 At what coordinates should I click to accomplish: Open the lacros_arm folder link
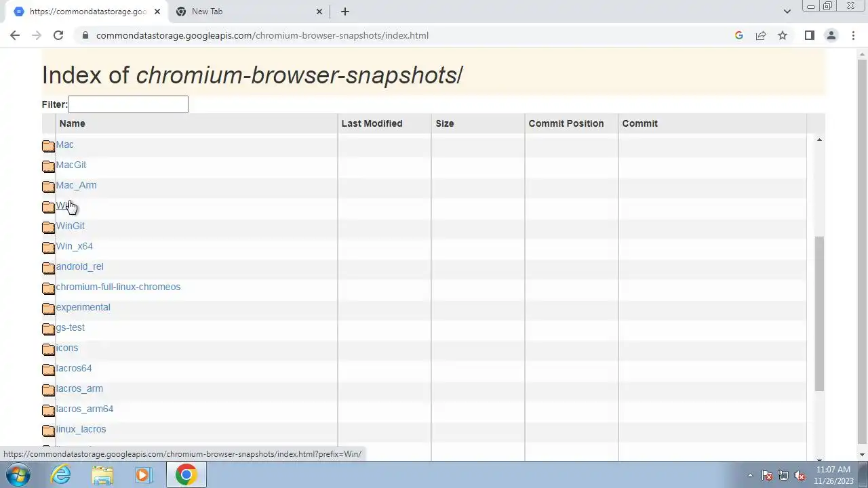click(79, 388)
